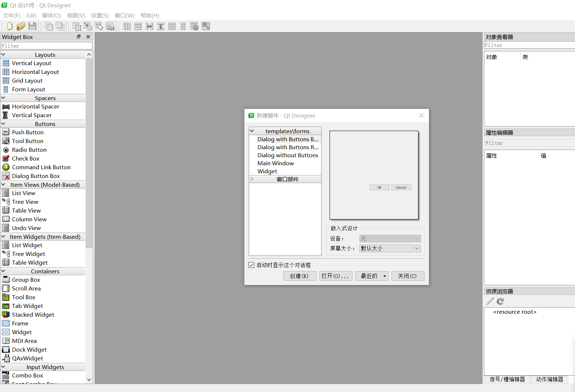Click the form preview thumbnail in dialog
The height and width of the screenshot is (392, 575).
coord(374,175)
